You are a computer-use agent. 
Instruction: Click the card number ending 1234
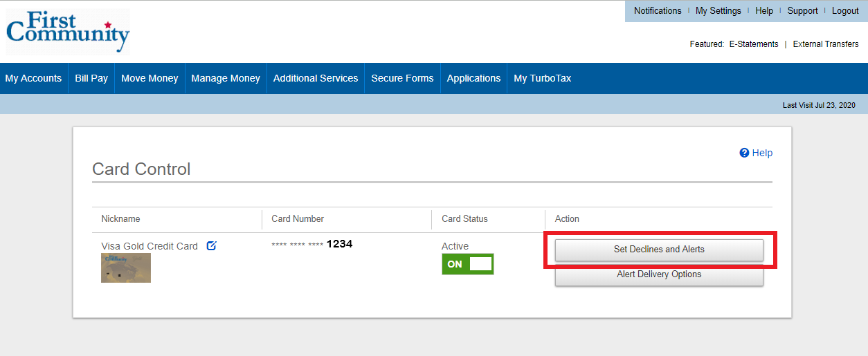pyautogui.click(x=312, y=244)
